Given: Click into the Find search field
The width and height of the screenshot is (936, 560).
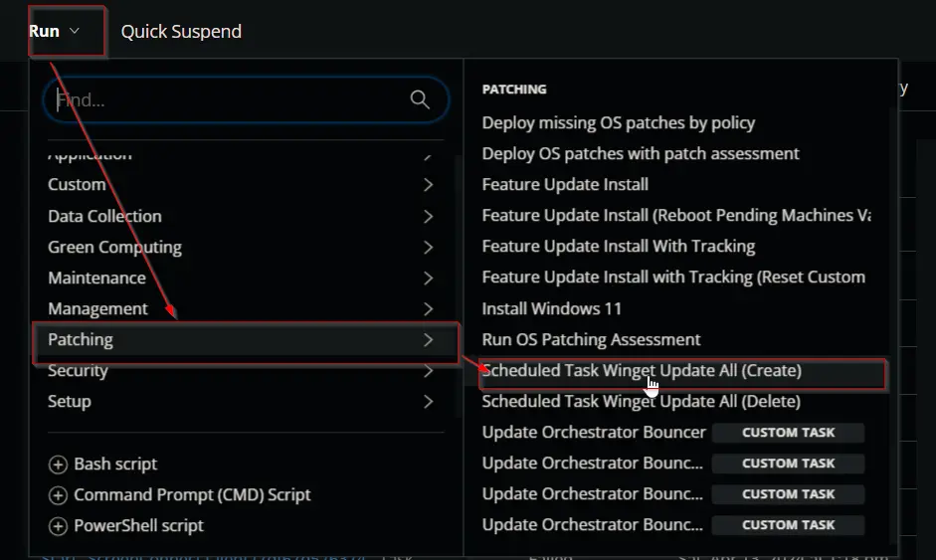Looking at the screenshot, I should 230,99.
